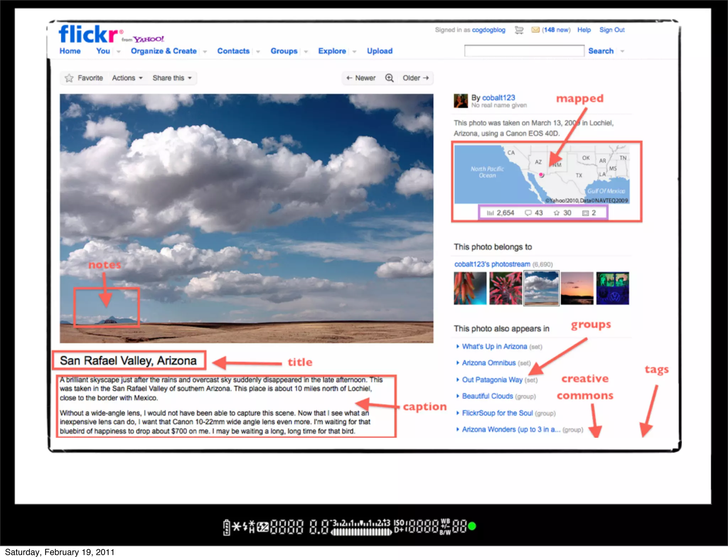Click the Sign Out link
This screenshot has height=560, width=728.
point(612,30)
